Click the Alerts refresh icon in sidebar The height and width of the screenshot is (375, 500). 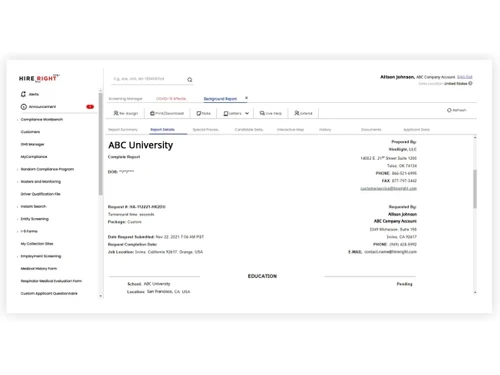pyautogui.click(x=23, y=94)
